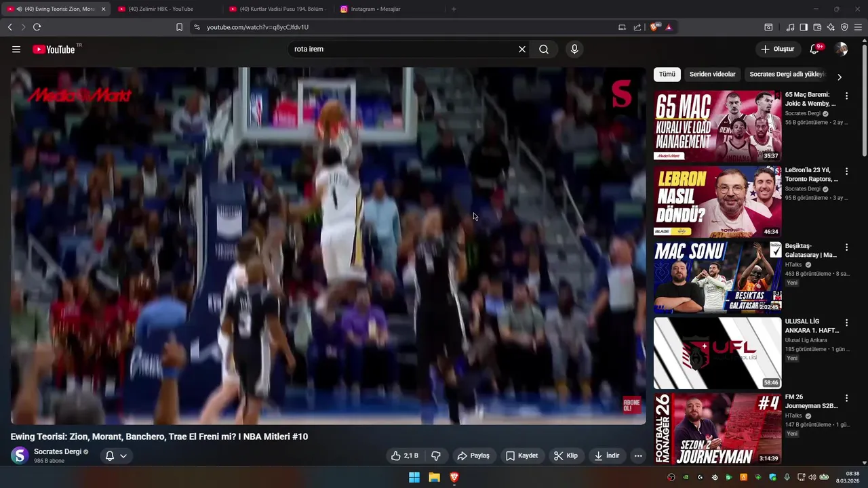Open the Windows Start button in taskbar
The width and height of the screenshot is (868, 488).
coord(414,477)
